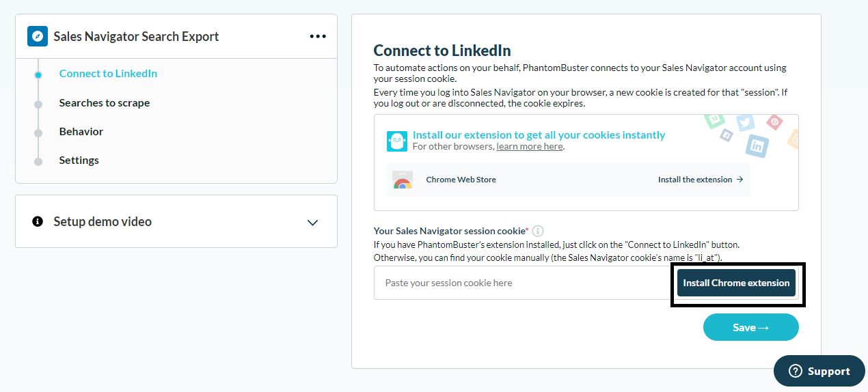Click the Support question mark icon

[x=795, y=371]
